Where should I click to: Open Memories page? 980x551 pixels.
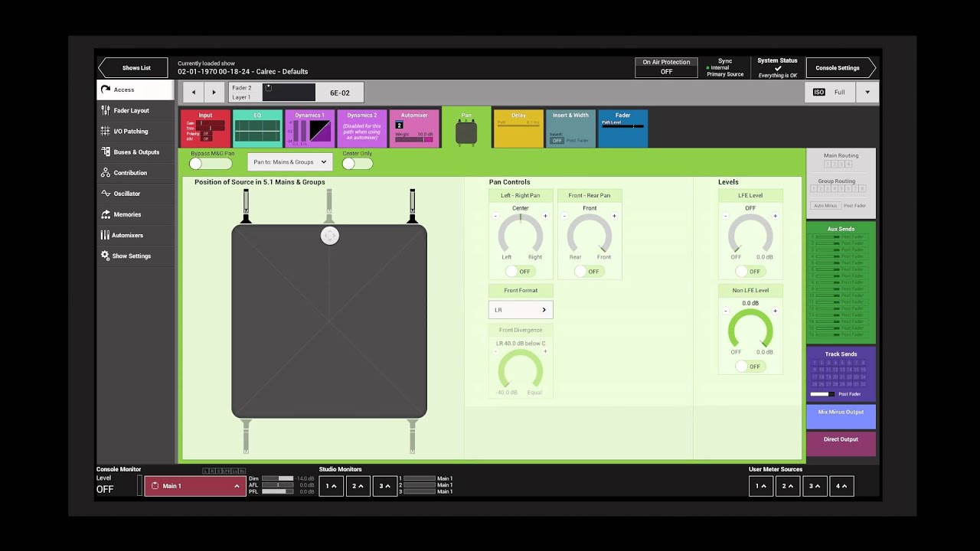tap(136, 214)
